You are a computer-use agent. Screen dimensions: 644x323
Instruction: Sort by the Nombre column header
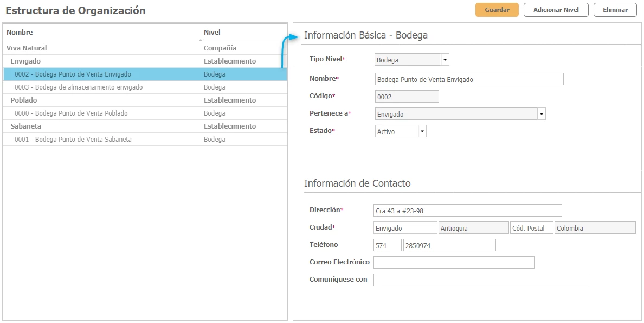pyautogui.click(x=20, y=33)
